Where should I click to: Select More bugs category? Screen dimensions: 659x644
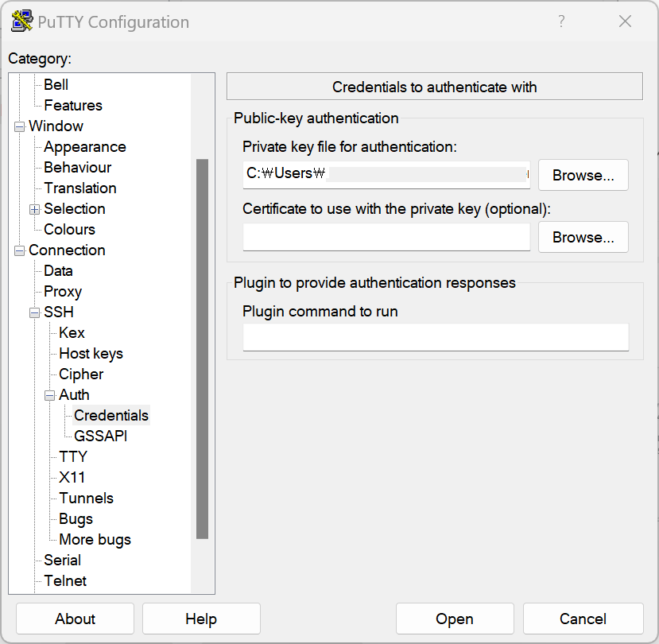tap(95, 539)
